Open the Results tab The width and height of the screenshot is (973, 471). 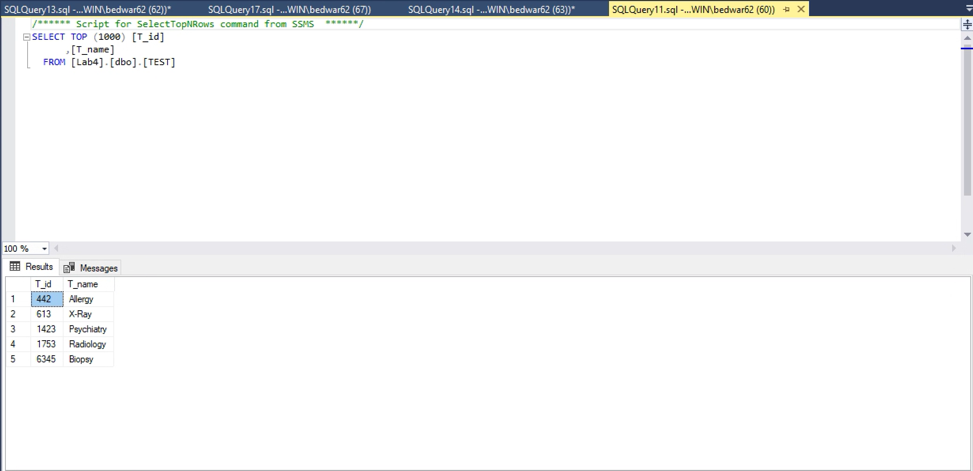click(x=32, y=267)
